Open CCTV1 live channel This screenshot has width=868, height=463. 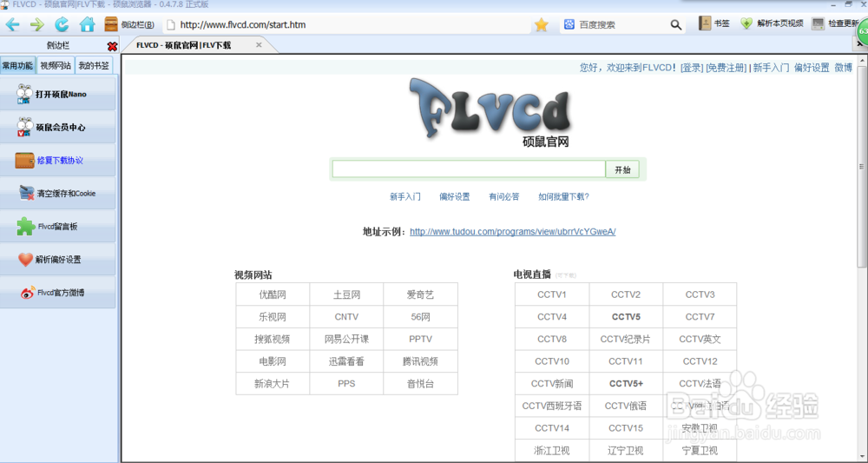552,294
